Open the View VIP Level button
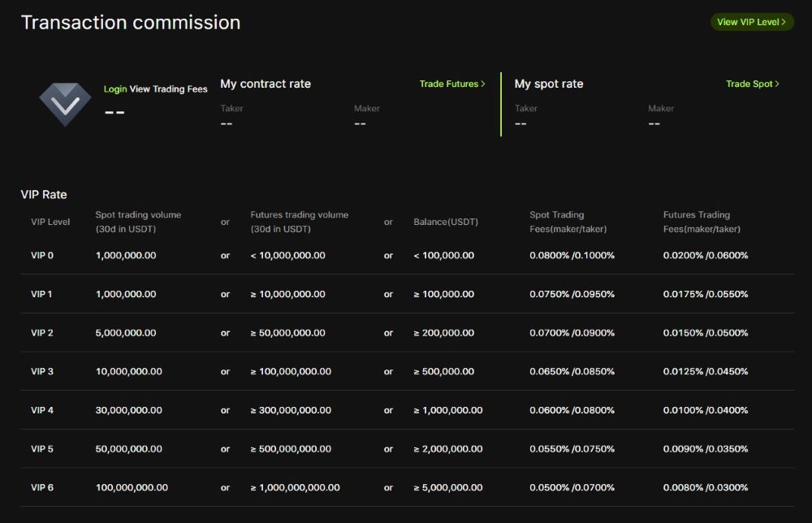This screenshot has height=523, width=812. 751,22
